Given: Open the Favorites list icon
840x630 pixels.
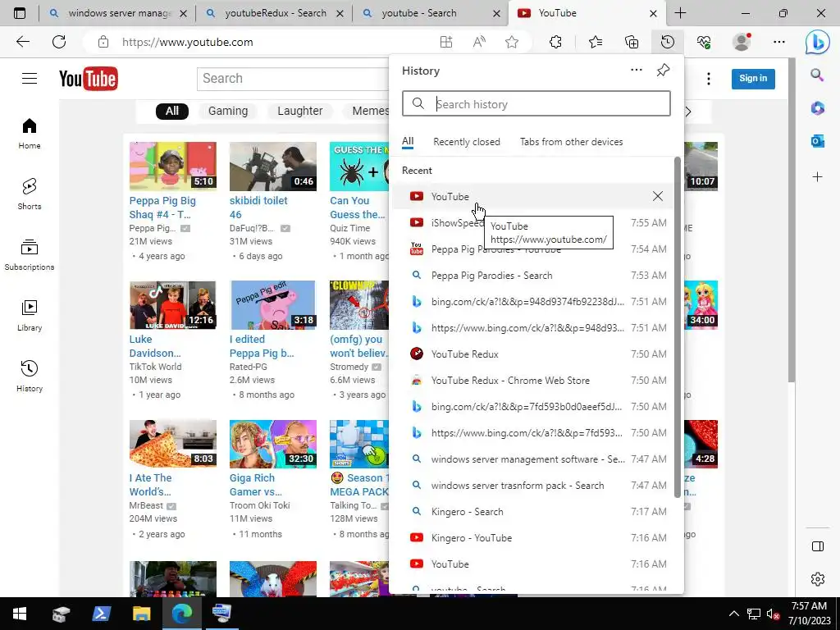Looking at the screenshot, I should pyautogui.click(x=596, y=42).
